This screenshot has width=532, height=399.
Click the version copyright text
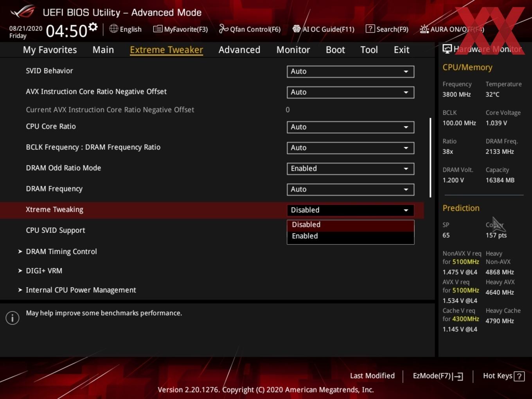coord(266,390)
